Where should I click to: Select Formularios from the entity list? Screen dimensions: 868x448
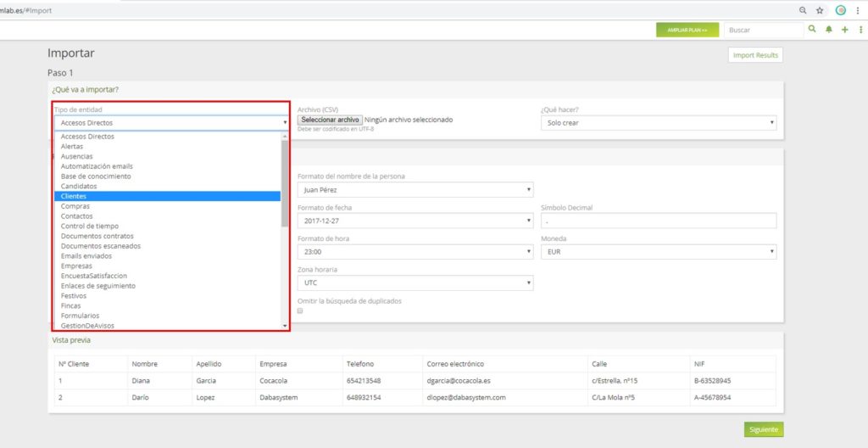[x=168, y=316]
